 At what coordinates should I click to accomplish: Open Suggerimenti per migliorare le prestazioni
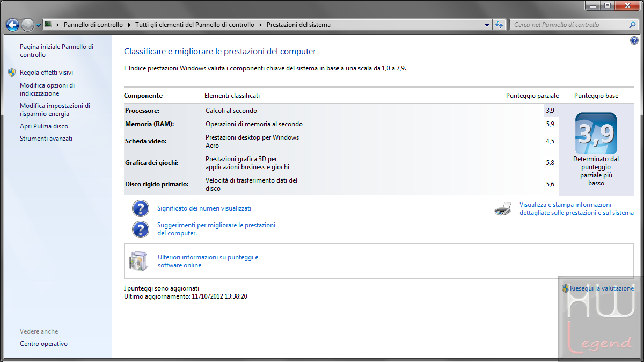pyautogui.click(x=216, y=229)
